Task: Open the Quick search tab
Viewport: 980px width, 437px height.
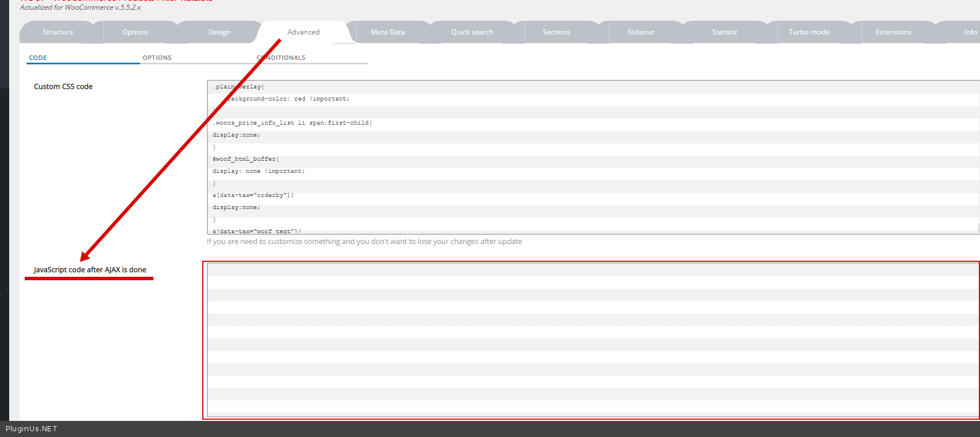Action: [472, 32]
